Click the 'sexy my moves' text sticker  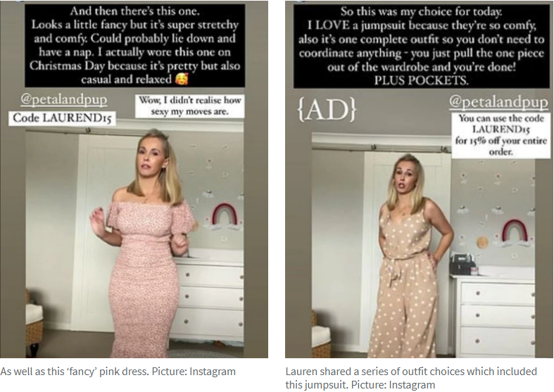point(190,106)
